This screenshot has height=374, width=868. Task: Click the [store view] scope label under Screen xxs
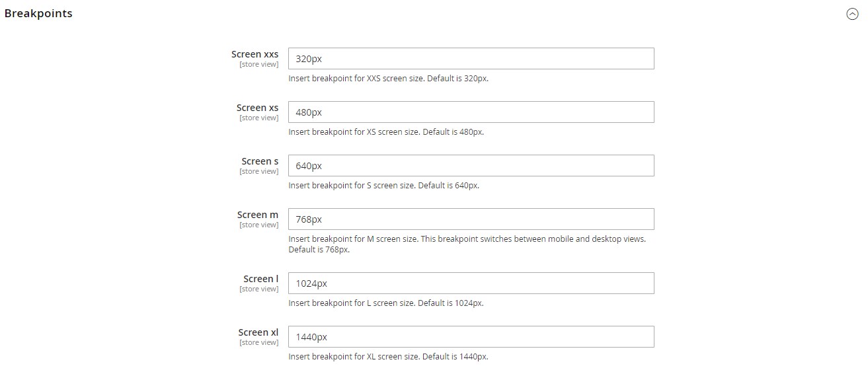[258, 65]
